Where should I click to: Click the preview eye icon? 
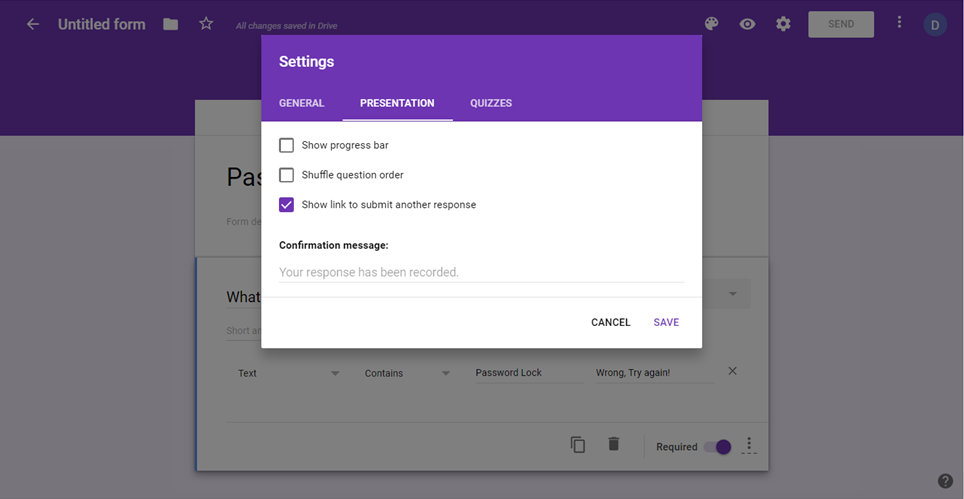point(747,24)
